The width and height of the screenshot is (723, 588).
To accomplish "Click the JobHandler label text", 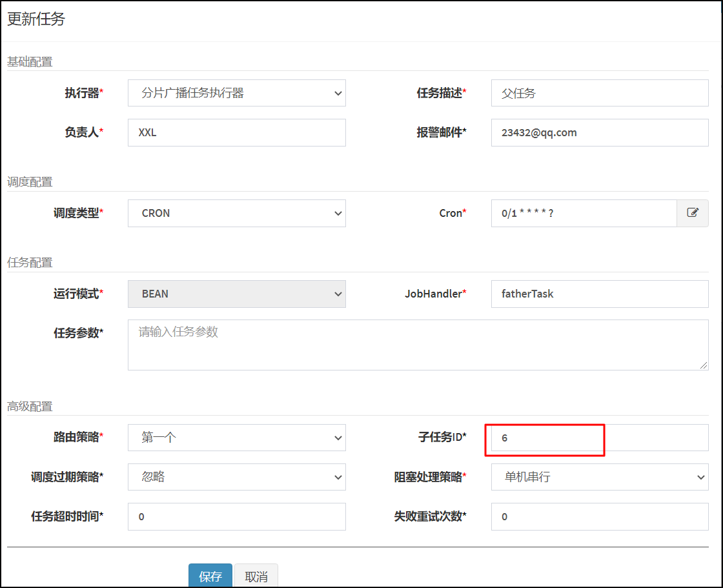I will click(436, 294).
